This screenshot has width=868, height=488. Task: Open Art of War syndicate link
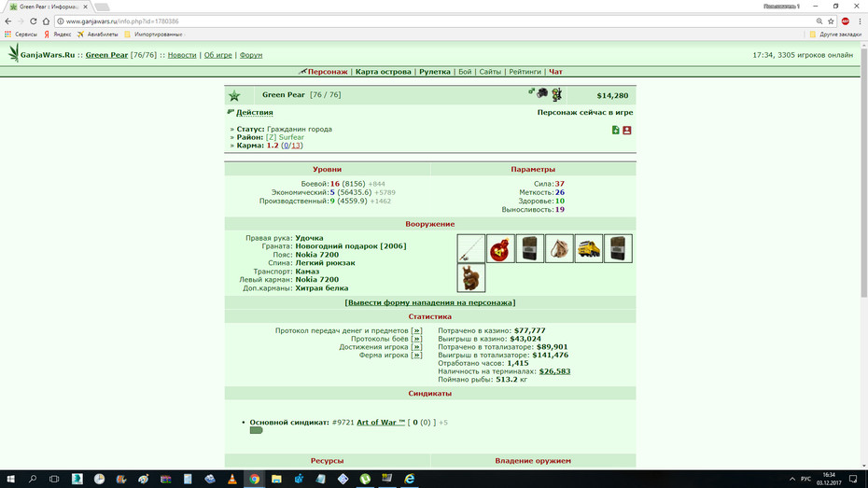tap(381, 422)
